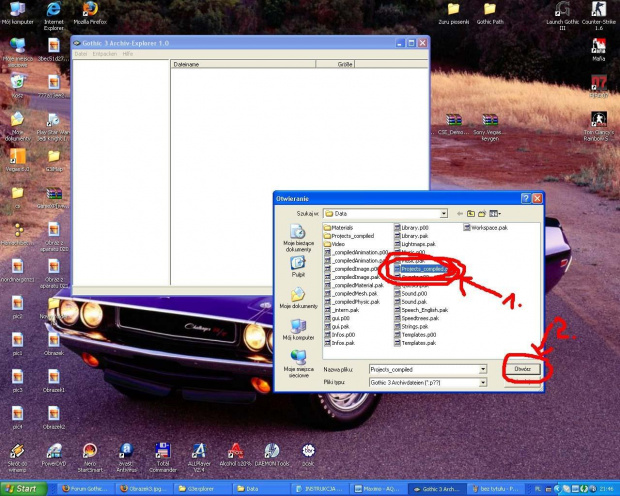Launch Alcohol 120% desktop shortcut
Screen dimensions: 620x496
(x=236, y=454)
